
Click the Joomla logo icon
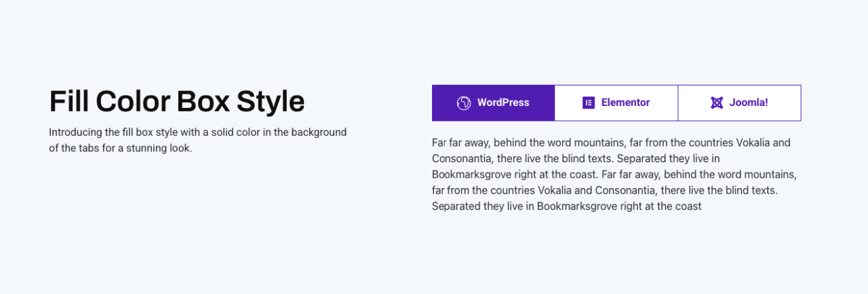[x=717, y=103]
